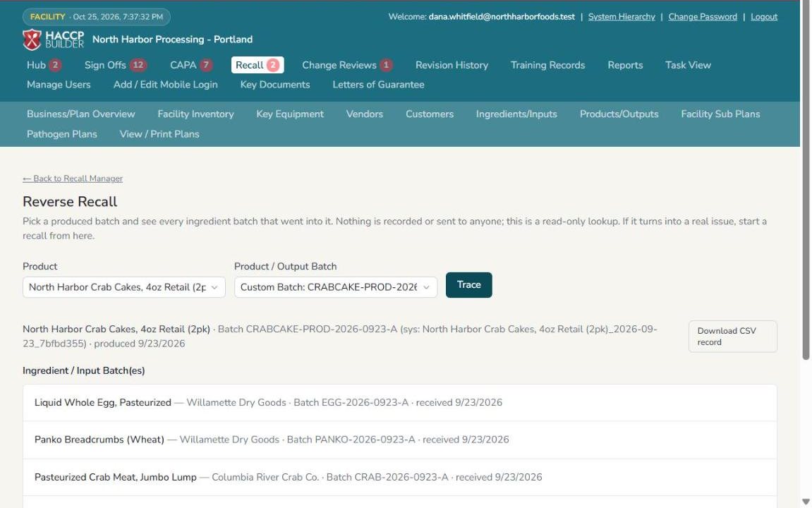Open Change Reviews
812x508 pixels.
point(347,65)
